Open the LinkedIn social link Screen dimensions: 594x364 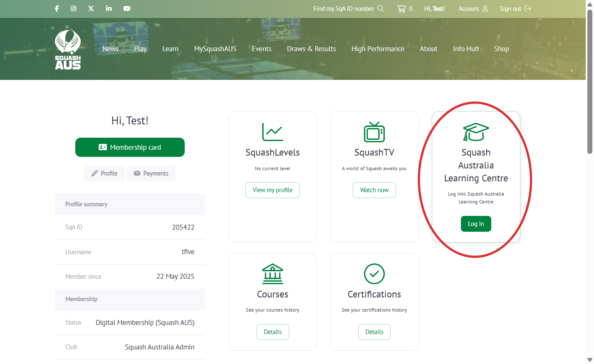click(109, 8)
